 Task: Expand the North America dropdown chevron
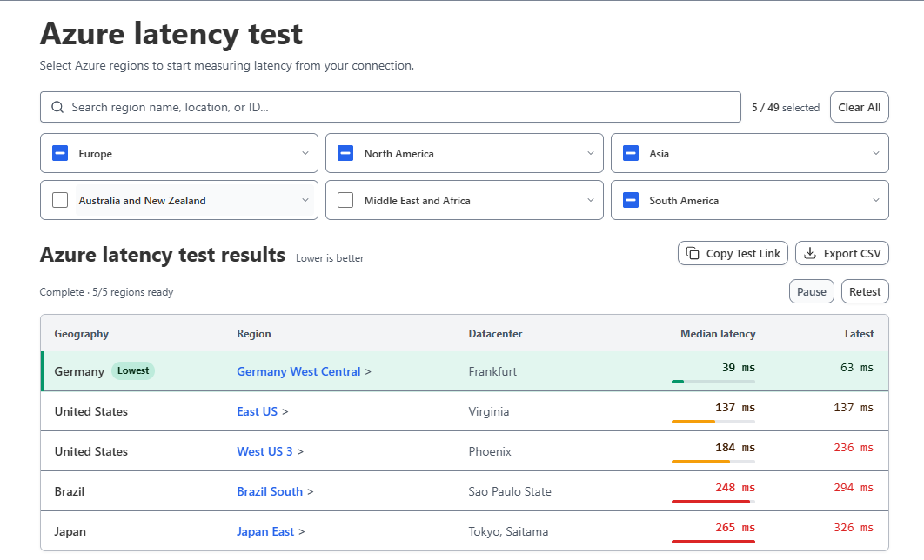591,153
